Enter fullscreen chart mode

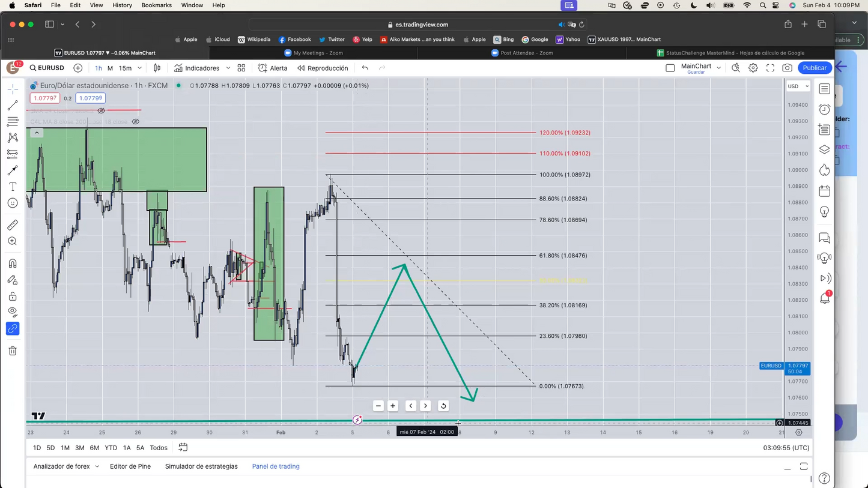click(770, 68)
